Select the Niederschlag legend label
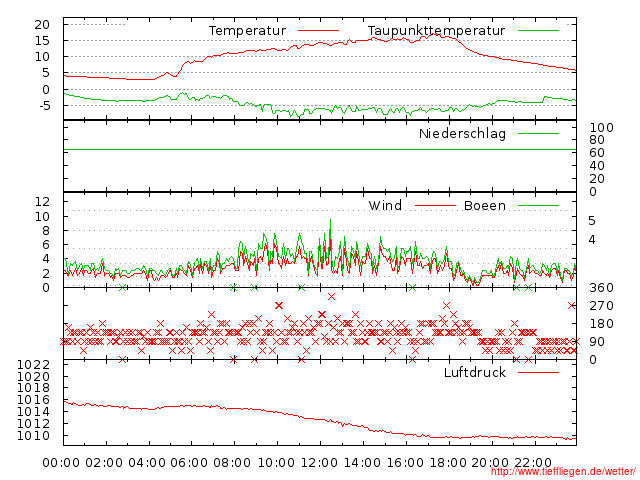Screen dimensions: 640x480 (x=462, y=133)
